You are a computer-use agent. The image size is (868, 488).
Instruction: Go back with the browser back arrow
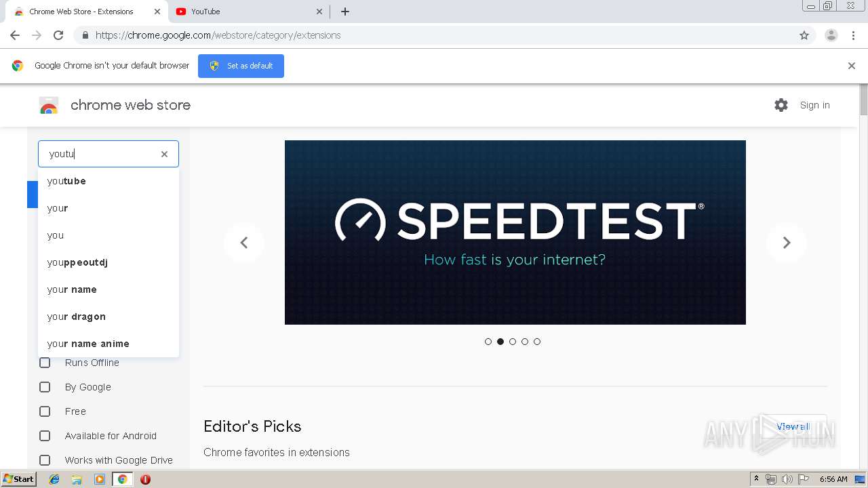pyautogui.click(x=15, y=35)
